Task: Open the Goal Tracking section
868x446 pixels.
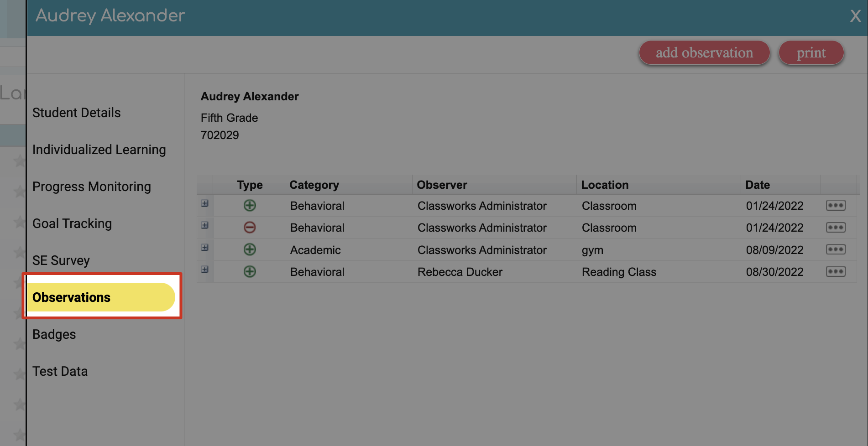Action: pos(72,223)
